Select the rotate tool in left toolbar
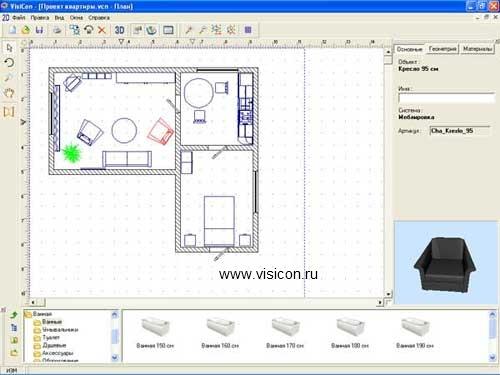Viewport: 500px width, 375px height. point(9,62)
